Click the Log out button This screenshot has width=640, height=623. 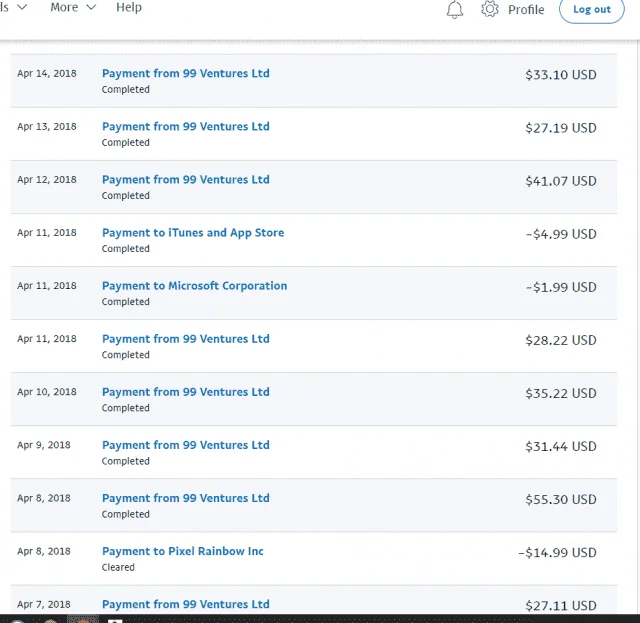[591, 9]
